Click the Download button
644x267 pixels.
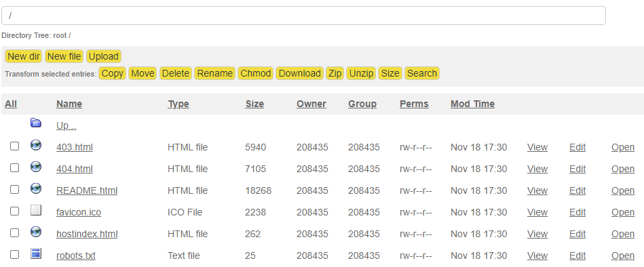click(x=299, y=73)
